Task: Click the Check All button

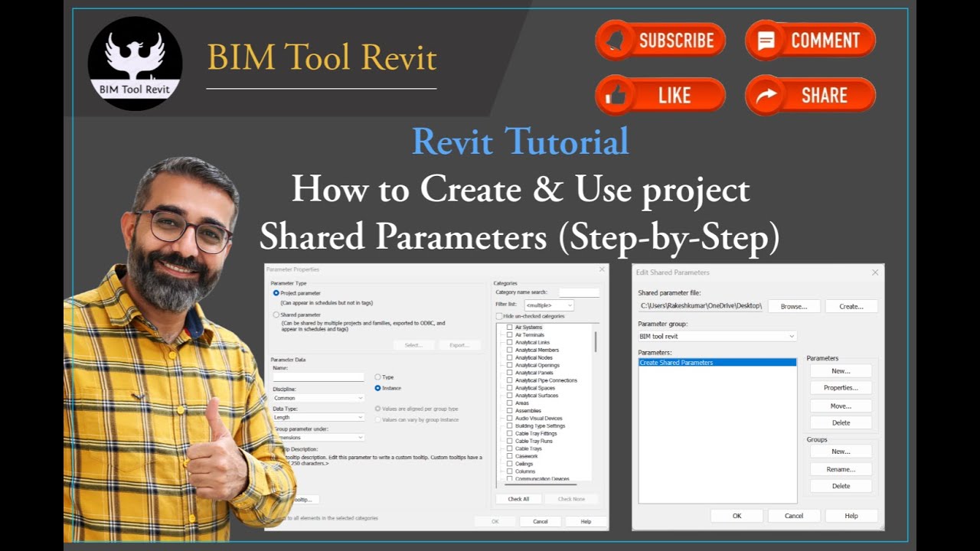Action: [518, 499]
